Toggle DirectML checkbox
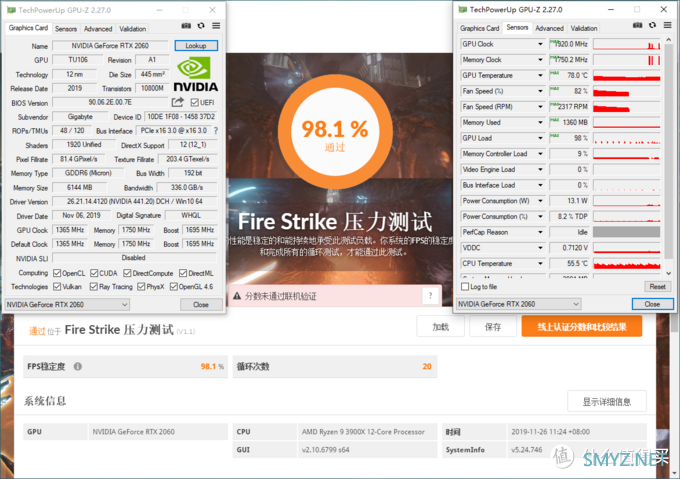Screen dimensions: 680x479 (x=183, y=273)
